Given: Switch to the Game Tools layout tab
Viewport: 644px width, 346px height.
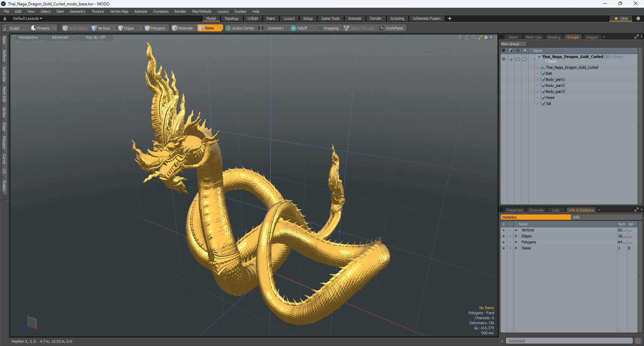Looking at the screenshot, I should (x=330, y=18).
